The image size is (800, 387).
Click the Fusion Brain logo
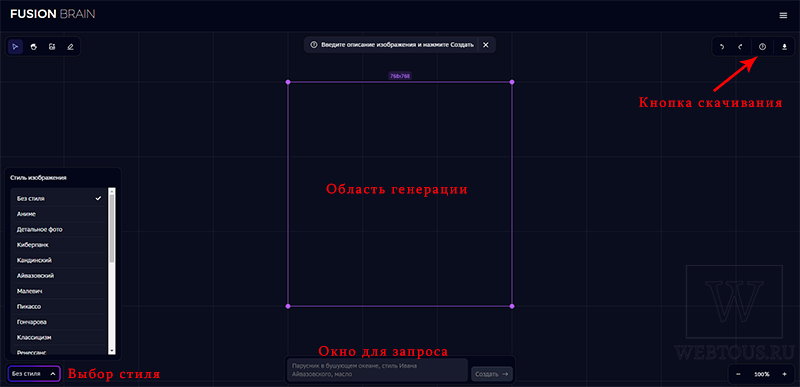(53, 14)
